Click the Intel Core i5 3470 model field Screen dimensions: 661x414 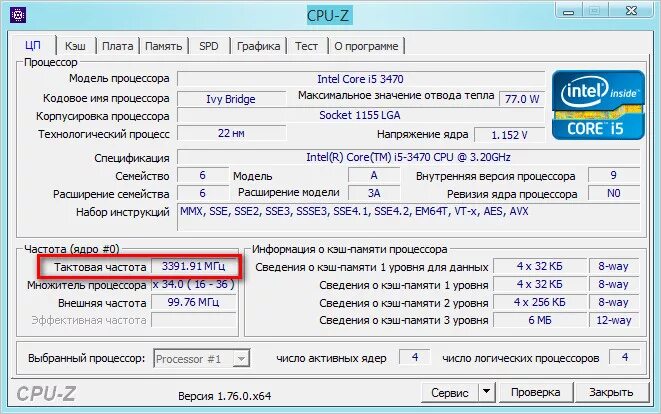coord(360,79)
